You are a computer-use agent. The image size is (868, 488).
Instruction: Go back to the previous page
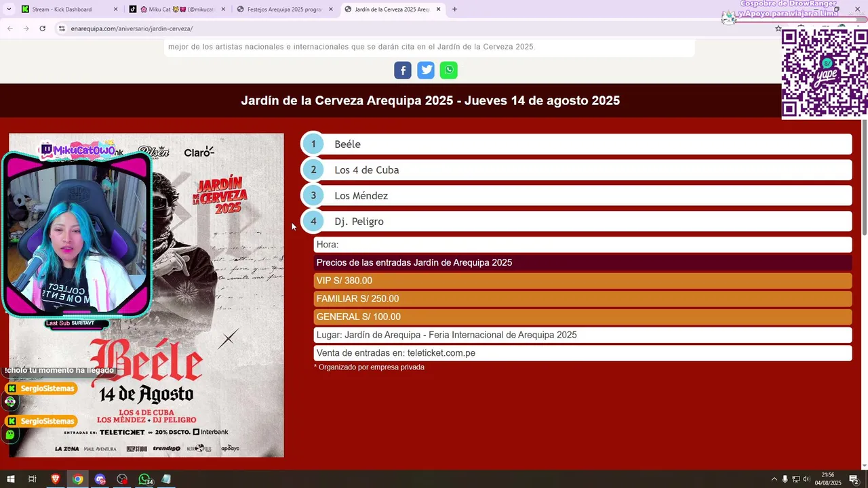point(10,28)
